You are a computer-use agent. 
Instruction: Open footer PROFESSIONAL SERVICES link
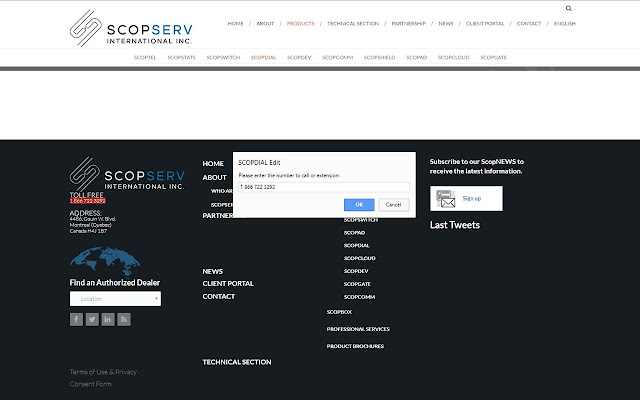pyautogui.click(x=358, y=329)
